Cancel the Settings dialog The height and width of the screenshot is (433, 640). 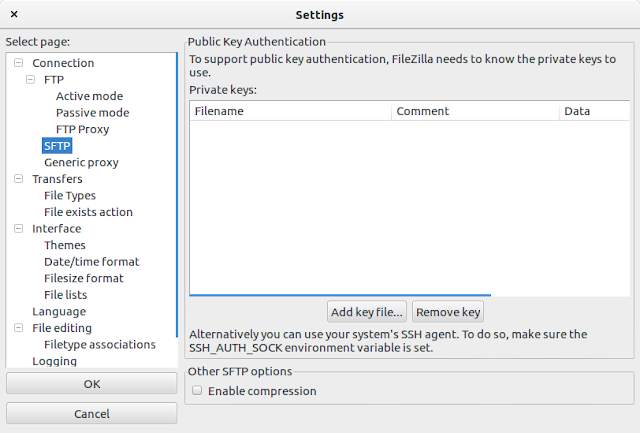click(92, 413)
